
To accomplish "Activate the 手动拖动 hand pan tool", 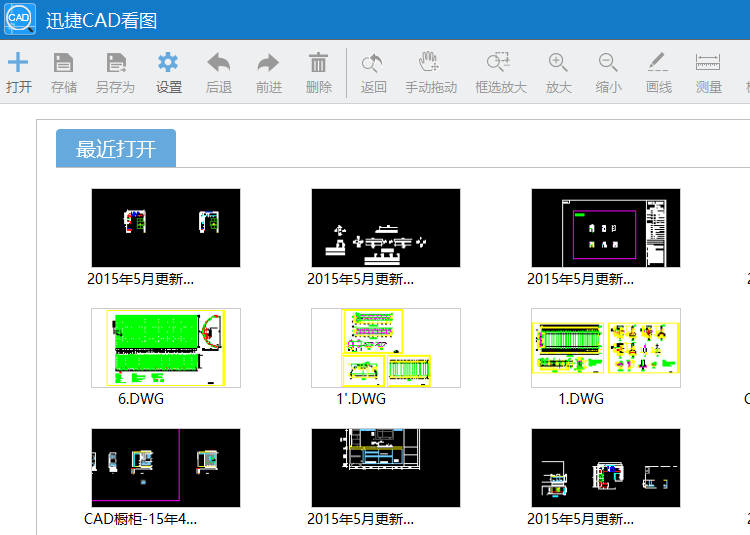I will point(429,62).
